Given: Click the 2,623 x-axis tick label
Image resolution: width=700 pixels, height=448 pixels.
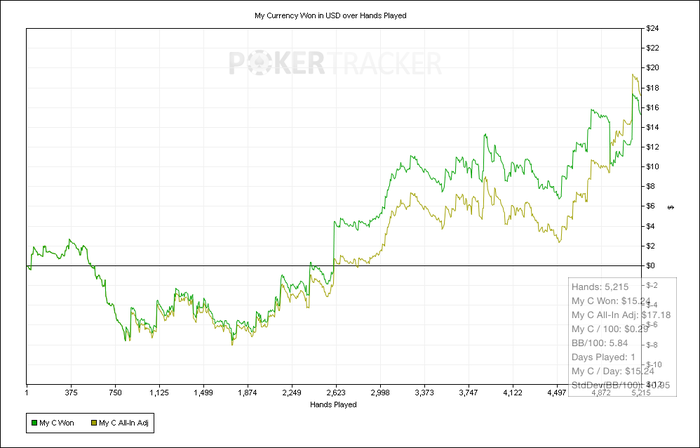Looking at the screenshot, I should (336, 393).
